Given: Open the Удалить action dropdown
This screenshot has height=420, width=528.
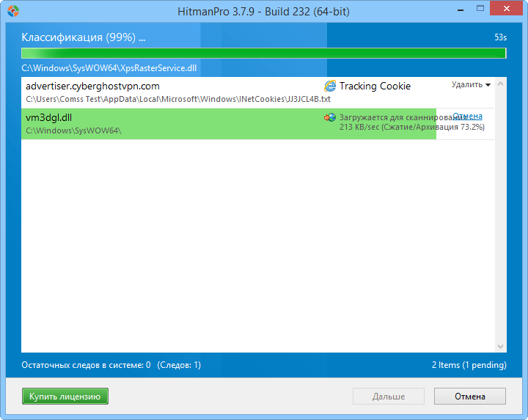Looking at the screenshot, I should (x=471, y=85).
